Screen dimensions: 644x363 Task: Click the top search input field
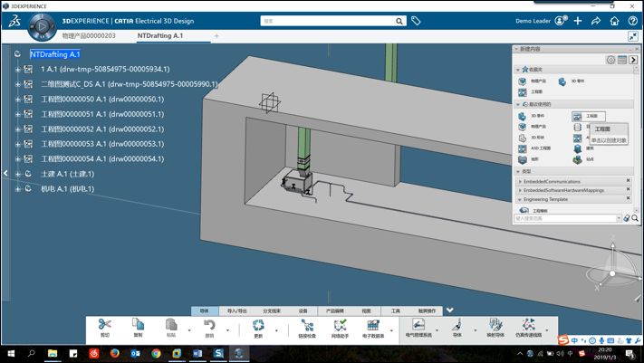click(328, 21)
